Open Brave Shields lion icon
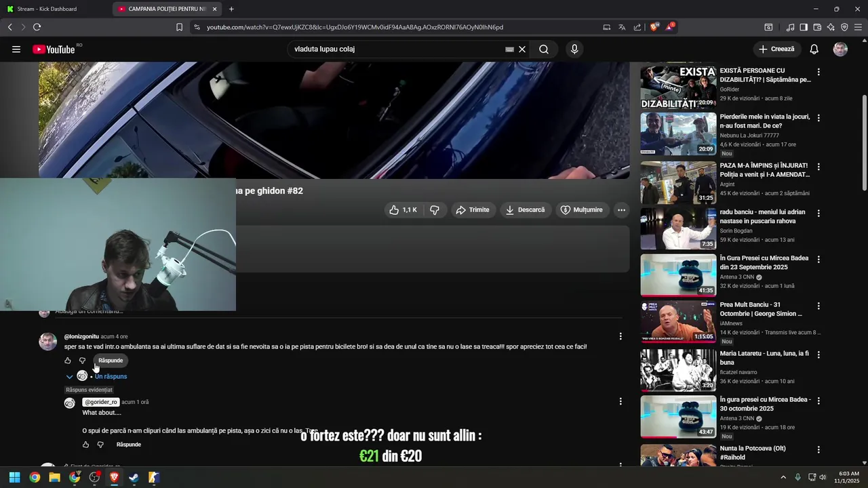The image size is (868, 488). (x=654, y=27)
